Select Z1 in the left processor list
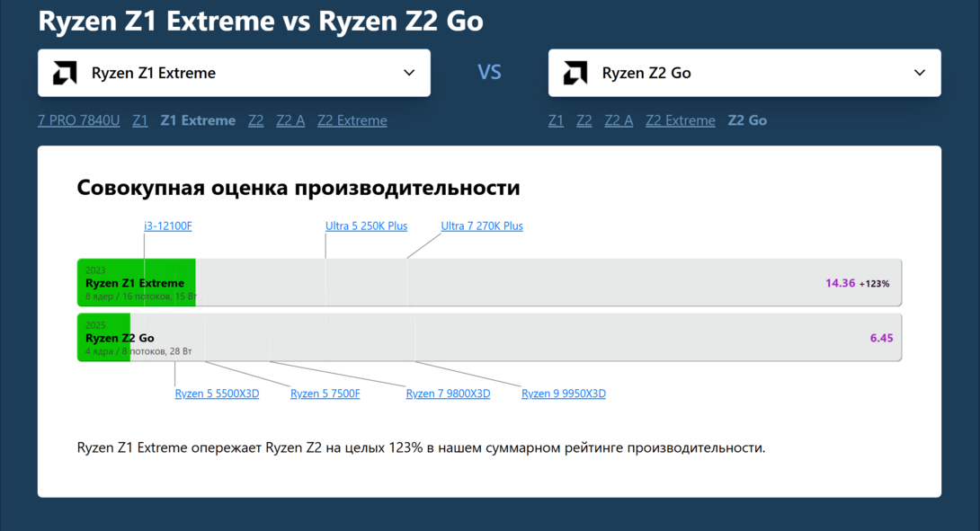This screenshot has width=980, height=531. (140, 120)
